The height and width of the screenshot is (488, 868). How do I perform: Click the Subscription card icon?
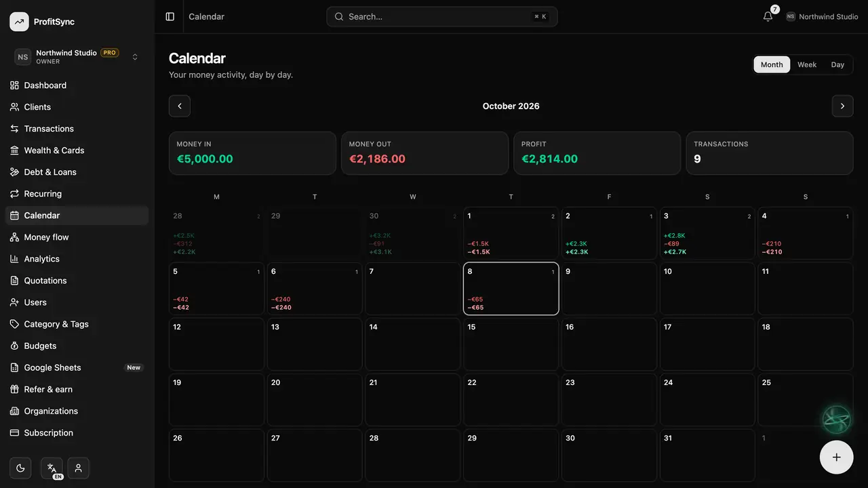[x=14, y=432]
